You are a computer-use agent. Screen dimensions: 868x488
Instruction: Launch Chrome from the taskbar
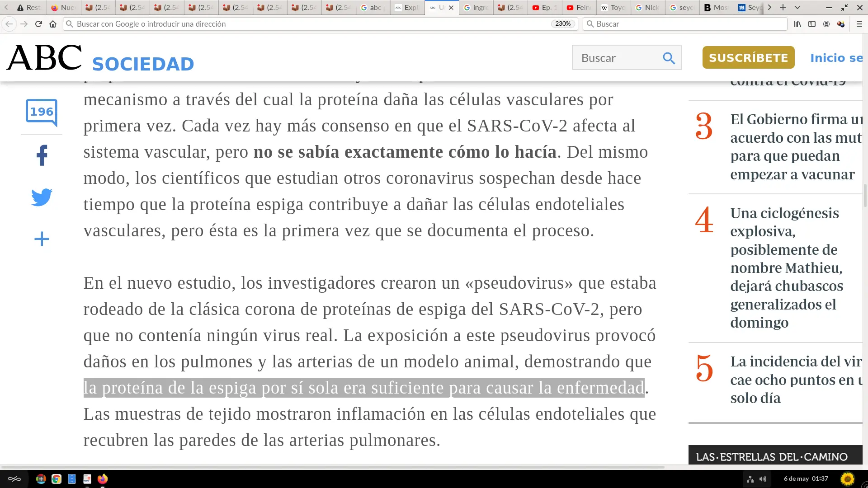click(x=57, y=479)
